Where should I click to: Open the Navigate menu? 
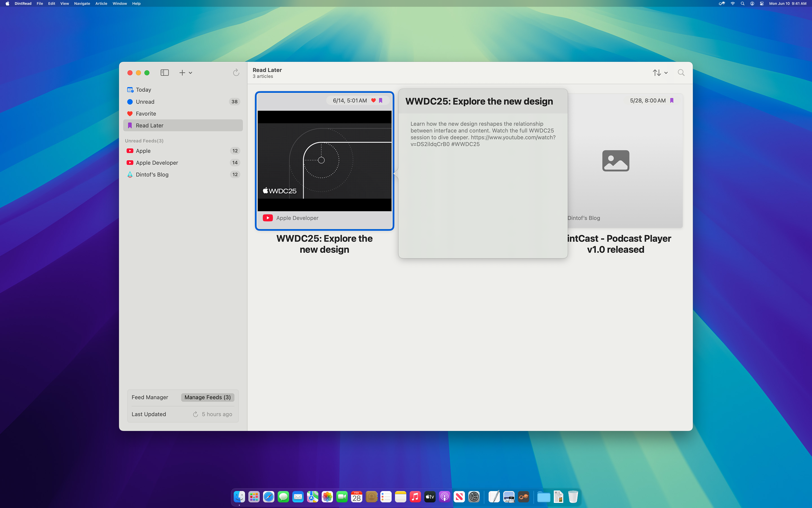(x=82, y=3)
